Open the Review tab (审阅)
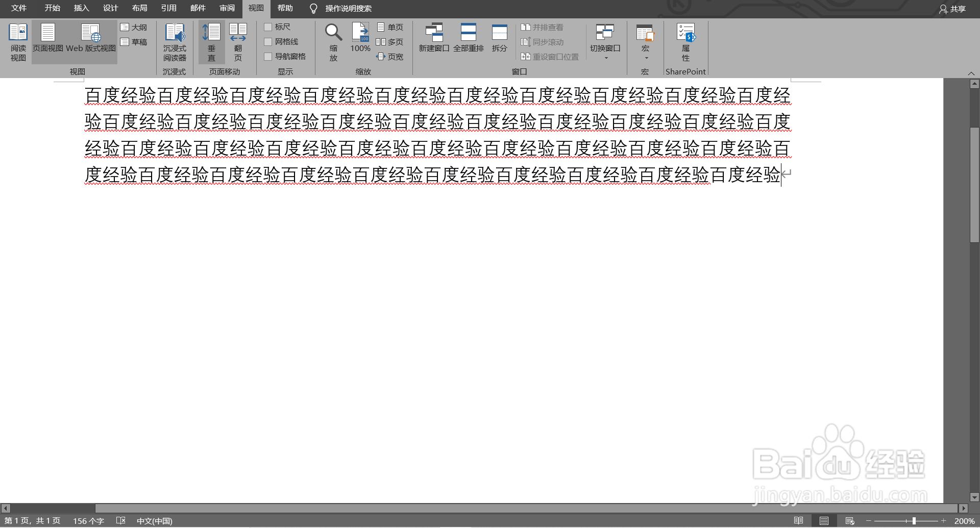980x528 pixels. coord(227,8)
